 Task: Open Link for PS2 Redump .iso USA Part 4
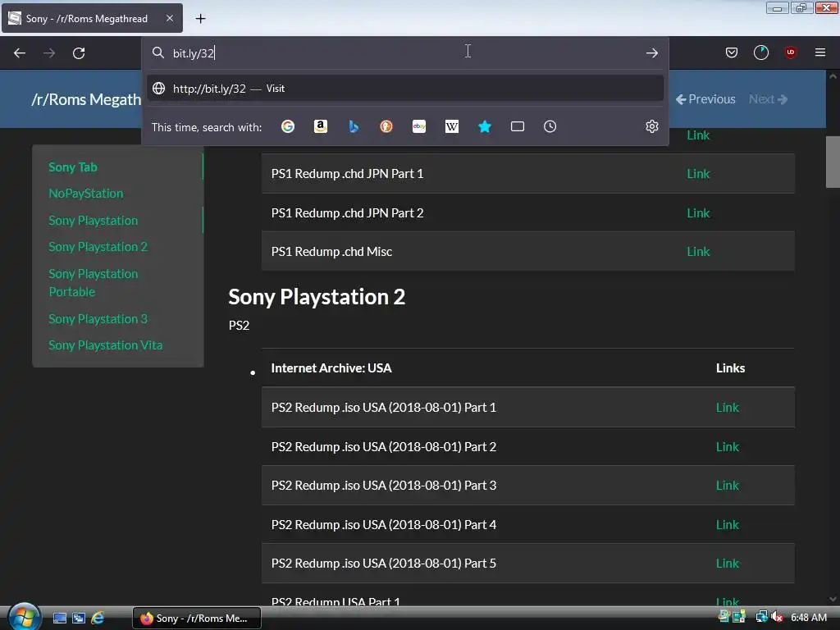click(x=728, y=525)
